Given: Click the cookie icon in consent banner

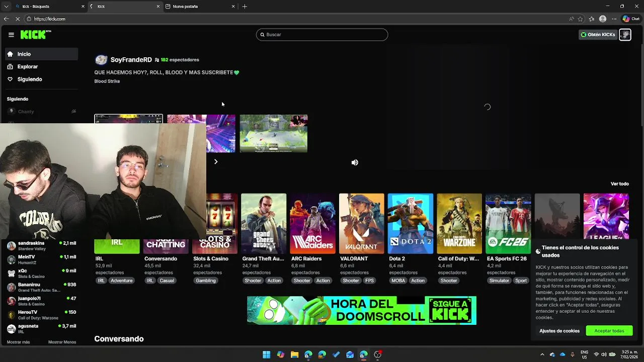Looking at the screenshot, I should click(538, 251).
